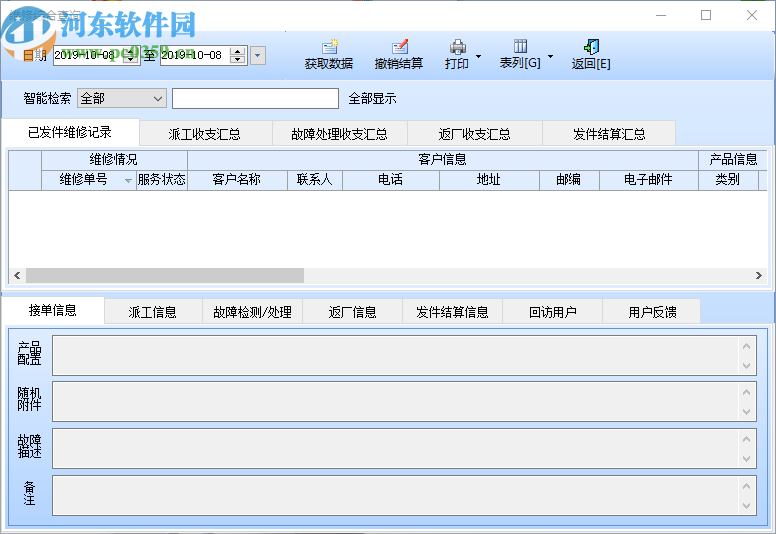Decrease the end date with down spinner
The image size is (776, 534).
(238, 60)
